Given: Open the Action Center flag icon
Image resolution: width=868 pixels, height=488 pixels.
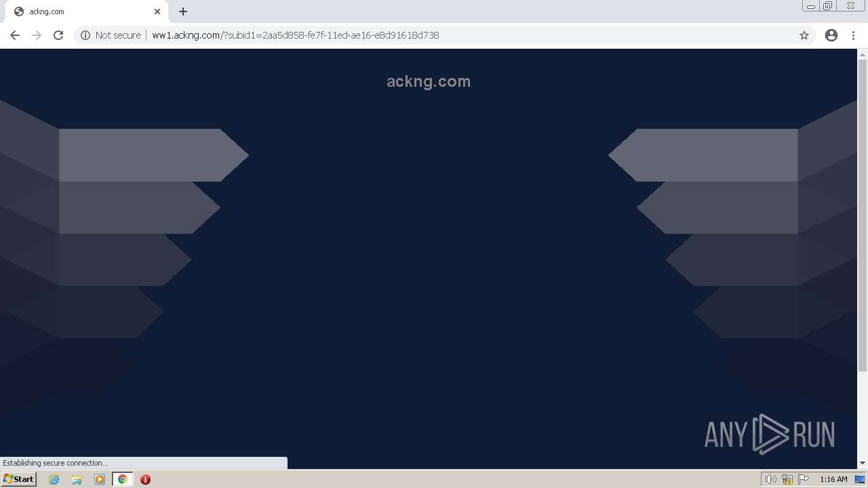Looking at the screenshot, I should 804,479.
